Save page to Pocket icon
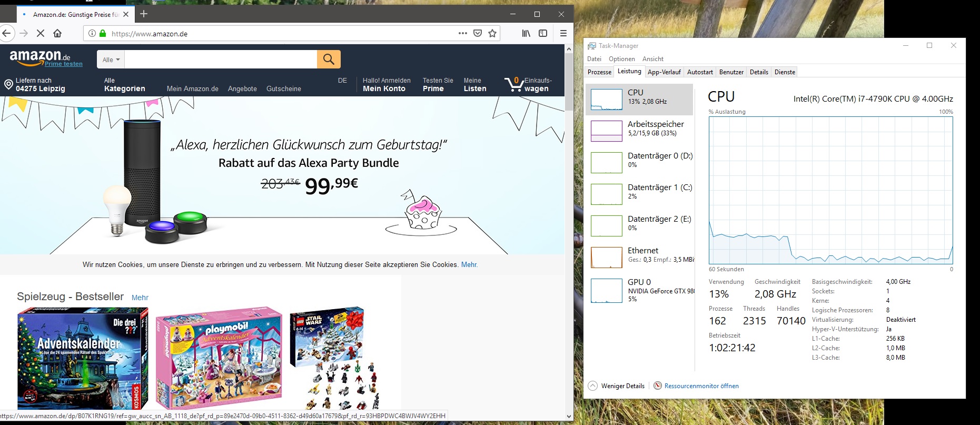This screenshot has height=425, width=980. pyautogui.click(x=478, y=33)
